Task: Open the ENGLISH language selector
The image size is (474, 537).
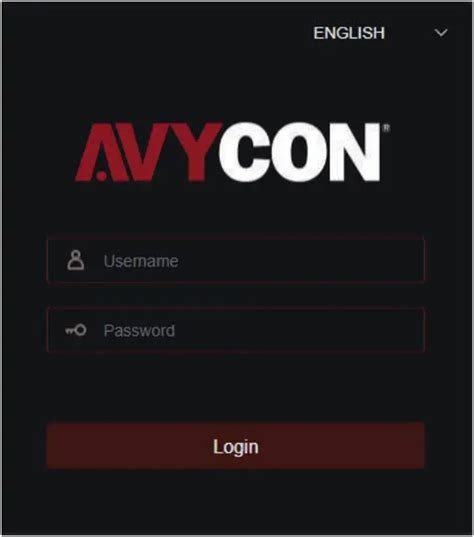Action: (380, 33)
